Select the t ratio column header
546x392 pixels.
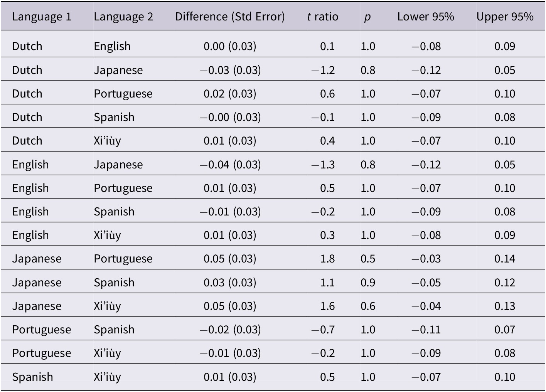click(323, 17)
